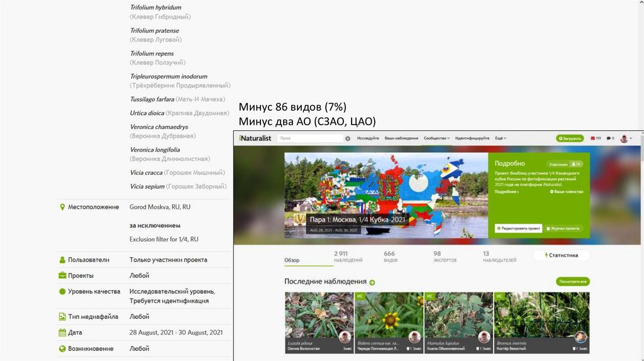Click Tripleurospermum inodorum species name
The height and width of the screenshot is (361, 644).
coord(169,76)
